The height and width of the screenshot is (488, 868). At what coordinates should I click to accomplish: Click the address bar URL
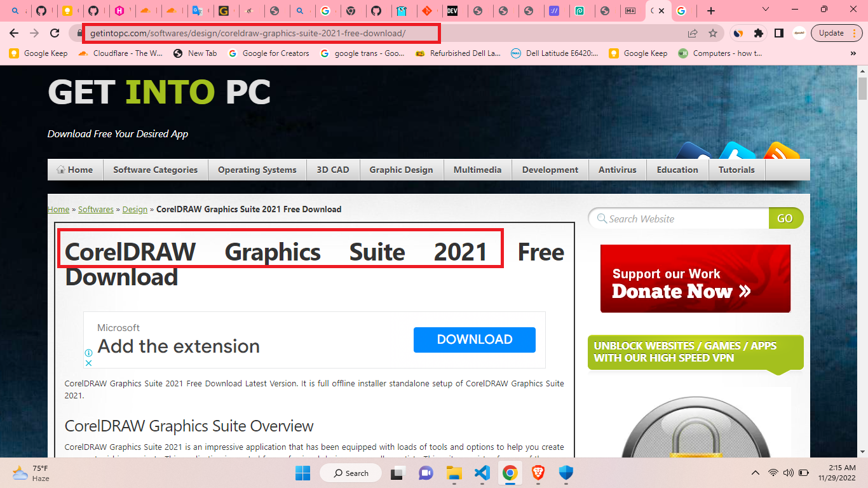click(247, 33)
